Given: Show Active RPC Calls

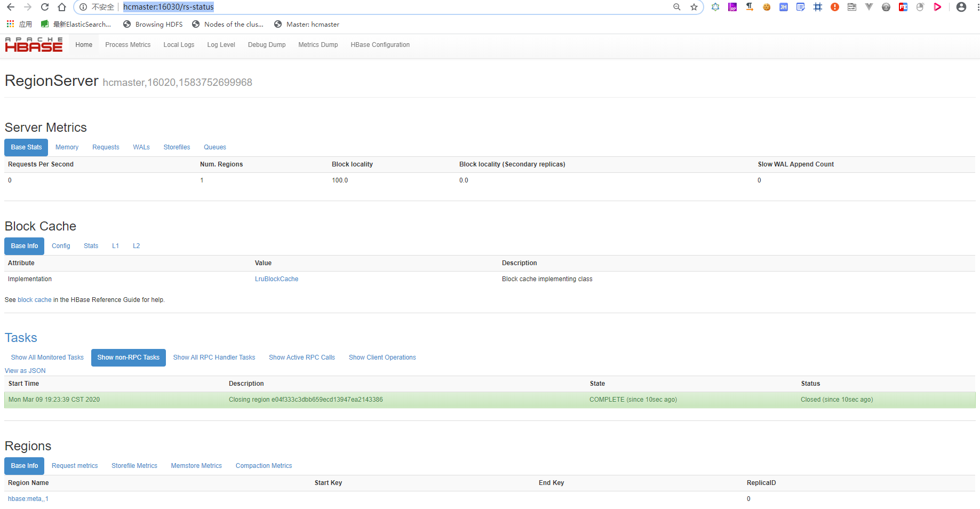Looking at the screenshot, I should [302, 357].
